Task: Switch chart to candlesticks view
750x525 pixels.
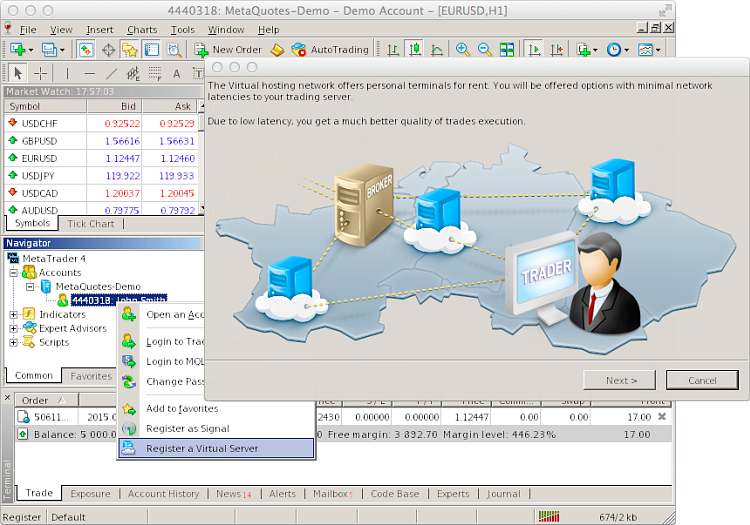Action: (412, 49)
